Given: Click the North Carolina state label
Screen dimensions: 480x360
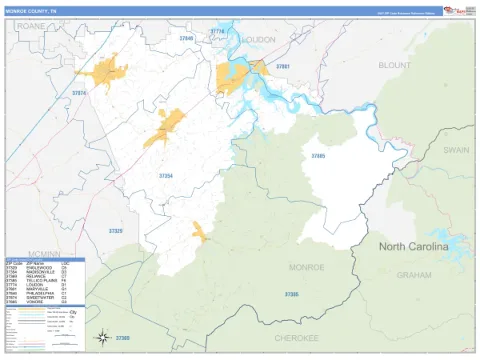Looking at the screenshot, I should pyautogui.click(x=414, y=247).
